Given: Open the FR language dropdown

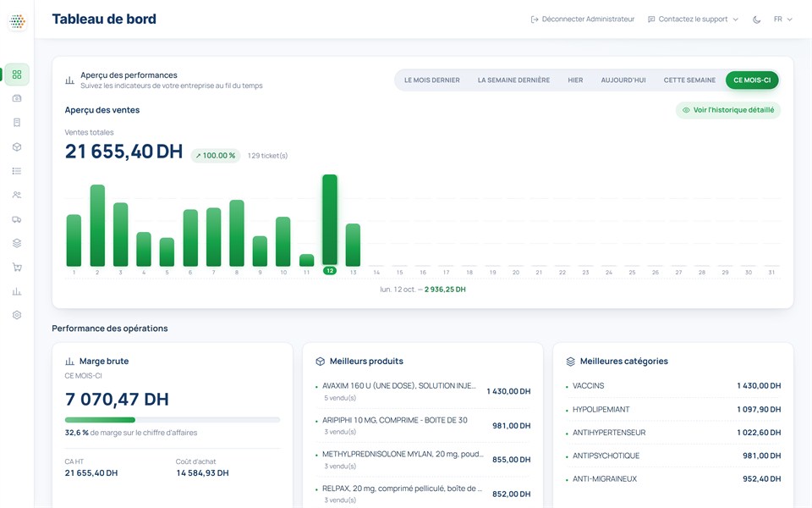Looking at the screenshot, I should [783, 19].
